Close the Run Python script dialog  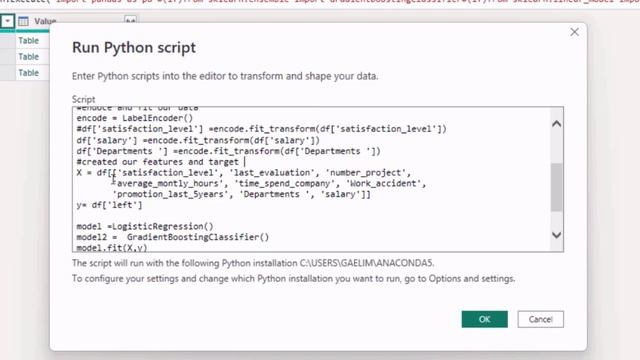click(574, 32)
